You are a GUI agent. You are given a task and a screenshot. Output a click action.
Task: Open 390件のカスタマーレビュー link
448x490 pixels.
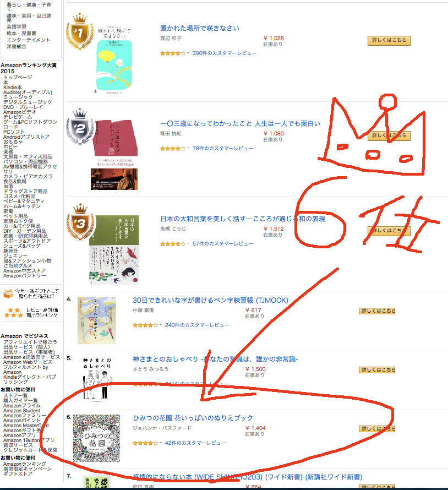pyautogui.click(x=225, y=53)
